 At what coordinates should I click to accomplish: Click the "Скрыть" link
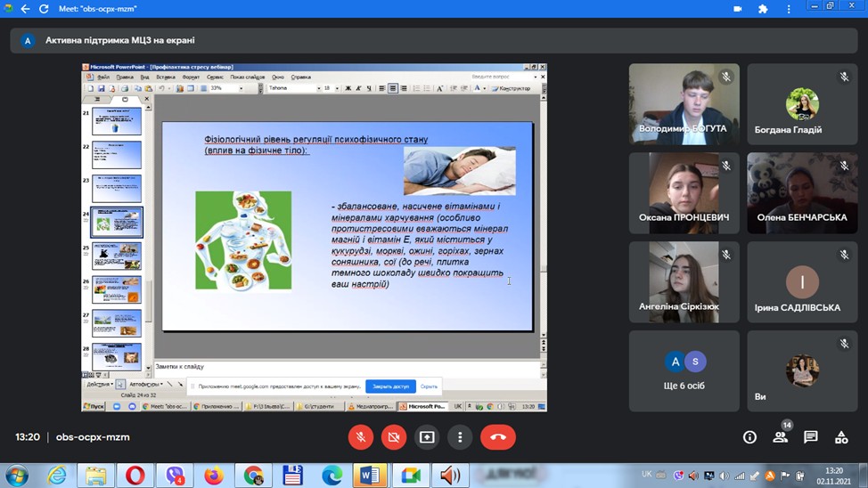429,386
